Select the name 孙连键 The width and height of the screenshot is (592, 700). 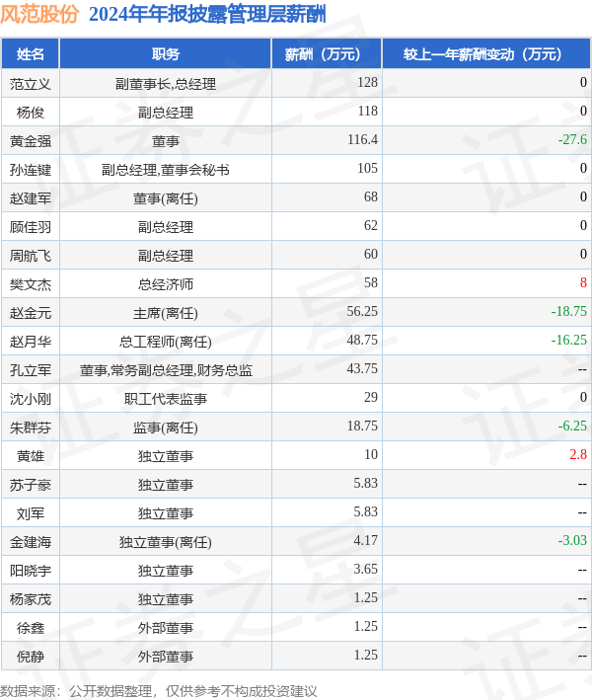coord(31,169)
